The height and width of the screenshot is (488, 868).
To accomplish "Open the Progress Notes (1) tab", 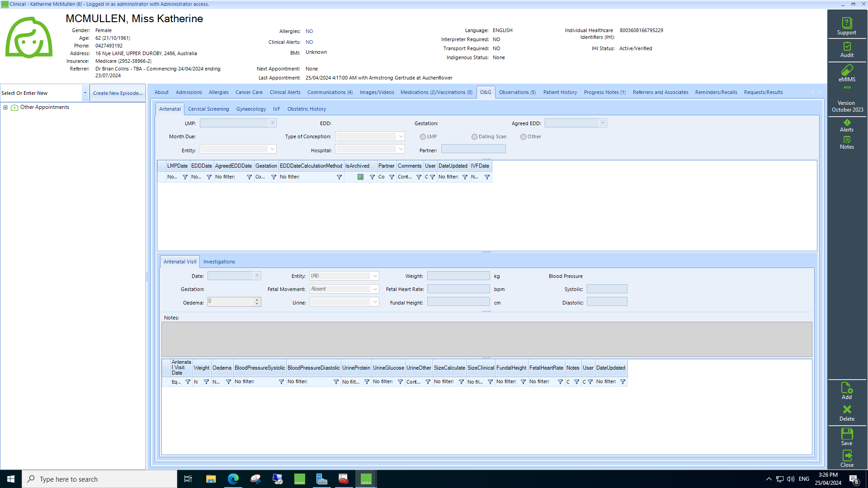I will [605, 93].
